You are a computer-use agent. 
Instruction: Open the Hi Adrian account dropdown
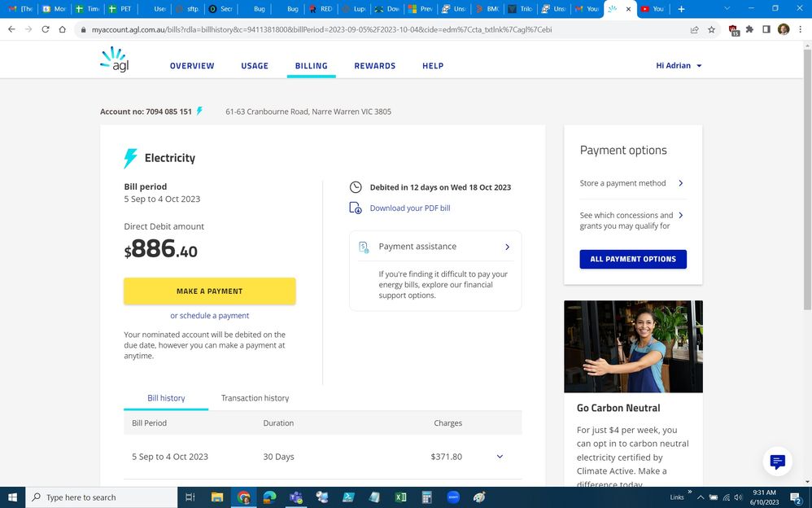click(x=679, y=66)
